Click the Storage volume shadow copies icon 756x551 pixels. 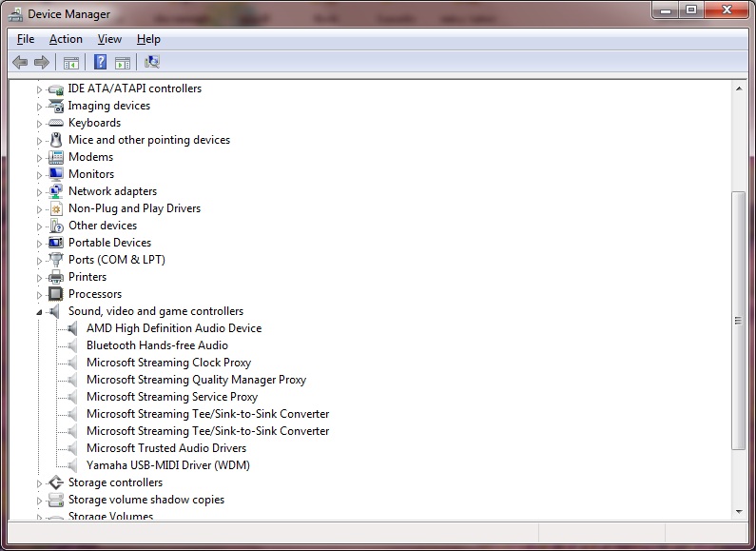tap(56, 500)
